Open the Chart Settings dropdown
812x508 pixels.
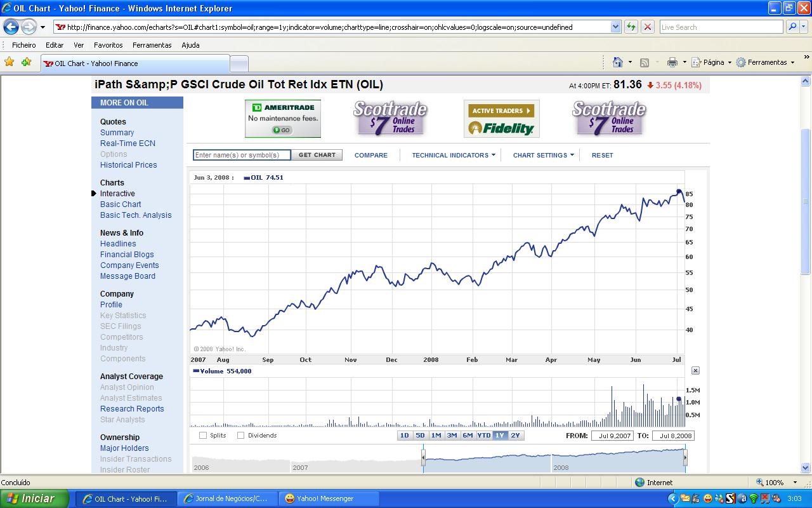click(x=543, y=155)
